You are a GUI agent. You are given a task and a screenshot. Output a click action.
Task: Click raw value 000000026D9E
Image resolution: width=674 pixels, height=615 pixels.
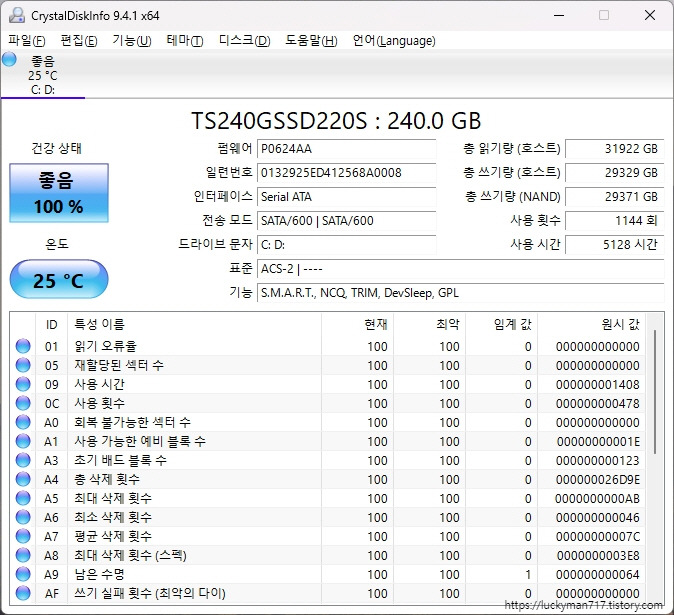[597, 480]
